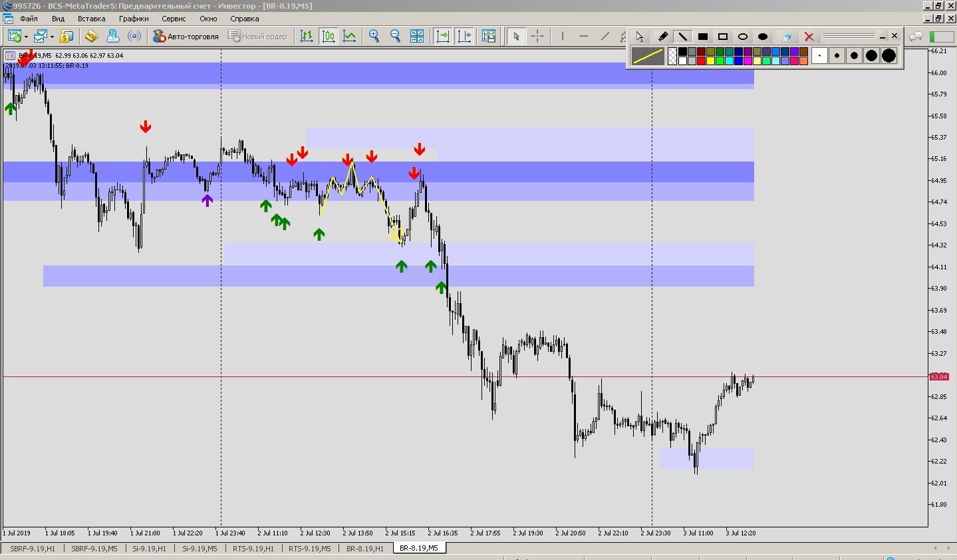Pick the black color swatch
957x560 pixels.
click(682, 51)
